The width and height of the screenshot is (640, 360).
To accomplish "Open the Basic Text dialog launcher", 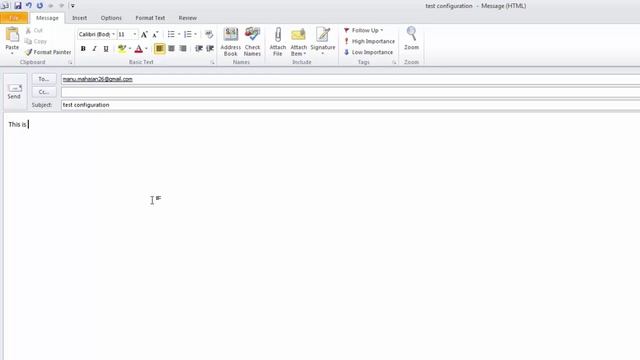I will pos(212,62).
